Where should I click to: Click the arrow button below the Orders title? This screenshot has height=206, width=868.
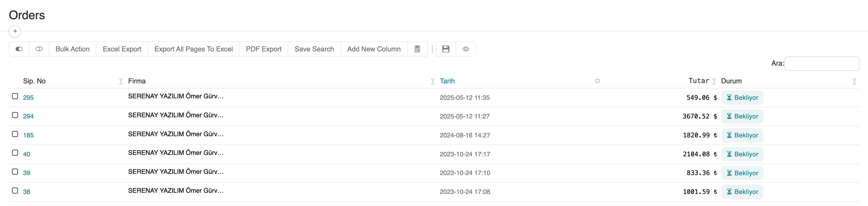[x=15, y=31]
